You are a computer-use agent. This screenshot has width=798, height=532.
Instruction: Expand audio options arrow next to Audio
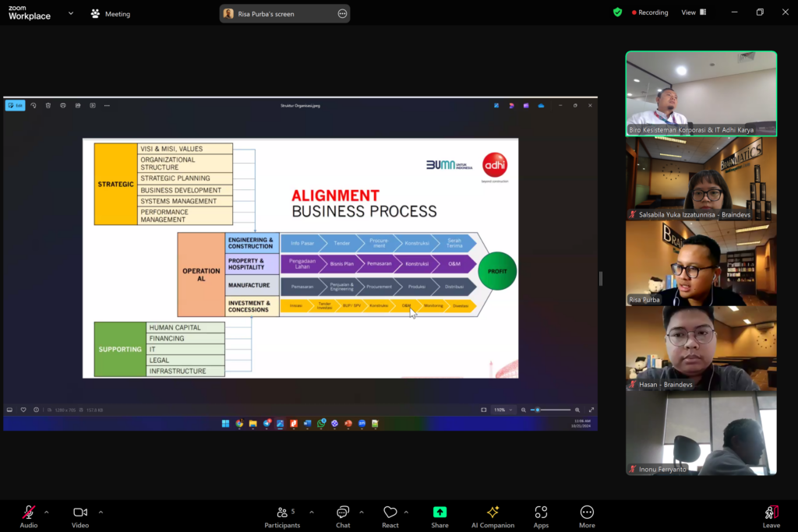46,512
